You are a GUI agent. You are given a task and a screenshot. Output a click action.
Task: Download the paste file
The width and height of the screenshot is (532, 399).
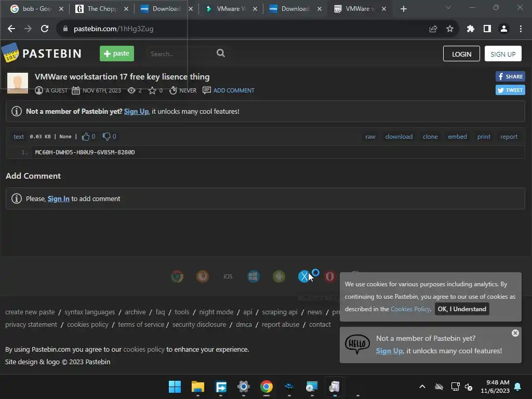[398, 137]
